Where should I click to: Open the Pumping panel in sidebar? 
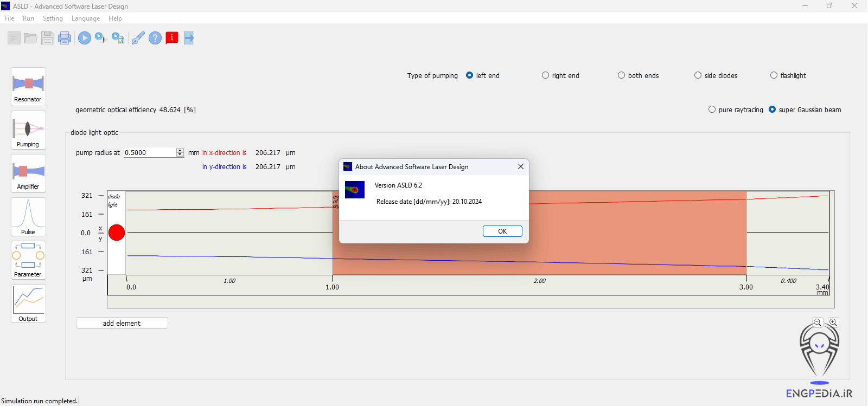tap(28, 130)
